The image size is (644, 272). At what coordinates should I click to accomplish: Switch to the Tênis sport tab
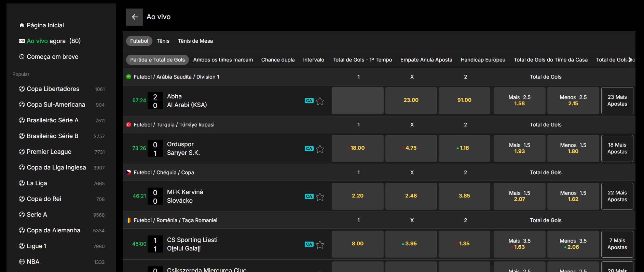(163, 41)
